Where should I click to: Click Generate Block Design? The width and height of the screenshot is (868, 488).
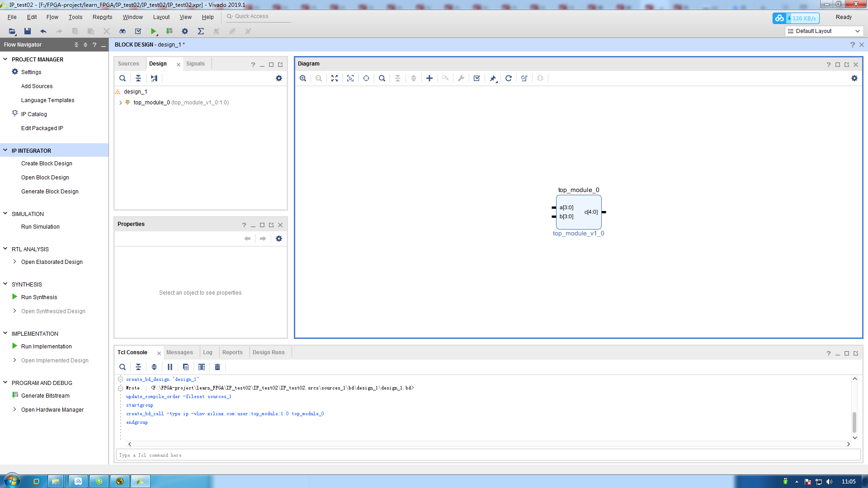pos(50,192)
